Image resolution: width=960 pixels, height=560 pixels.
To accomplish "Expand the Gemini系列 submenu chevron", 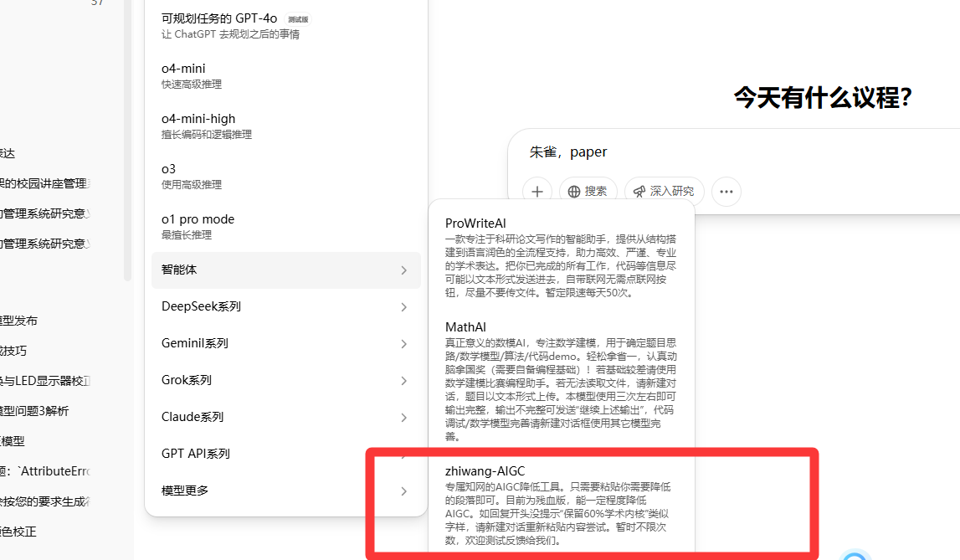I will [403, 344].
